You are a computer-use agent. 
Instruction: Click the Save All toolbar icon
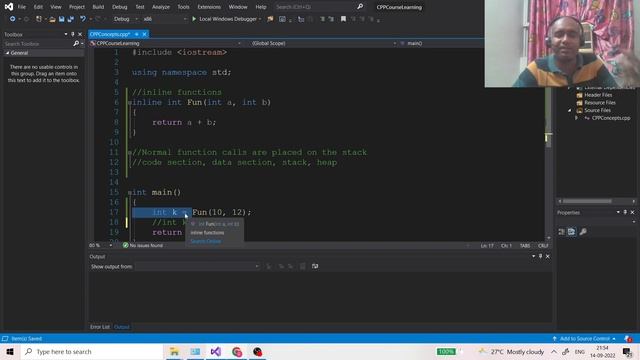[71, 19]
